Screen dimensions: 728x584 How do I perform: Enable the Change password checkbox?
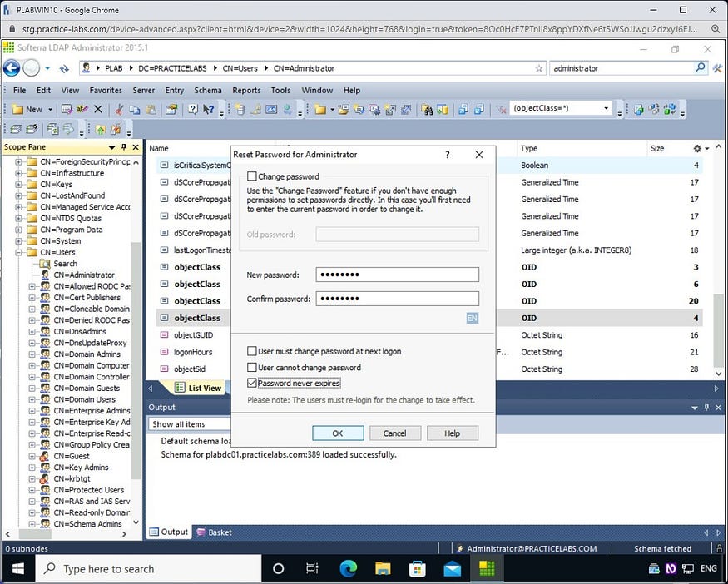(x=251, y=176)
